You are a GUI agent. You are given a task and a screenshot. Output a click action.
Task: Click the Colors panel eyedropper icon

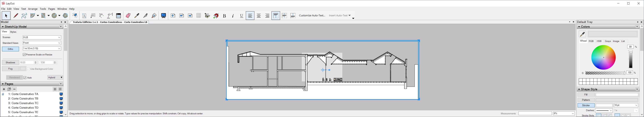pyautogui.click(x=582, y=34)
